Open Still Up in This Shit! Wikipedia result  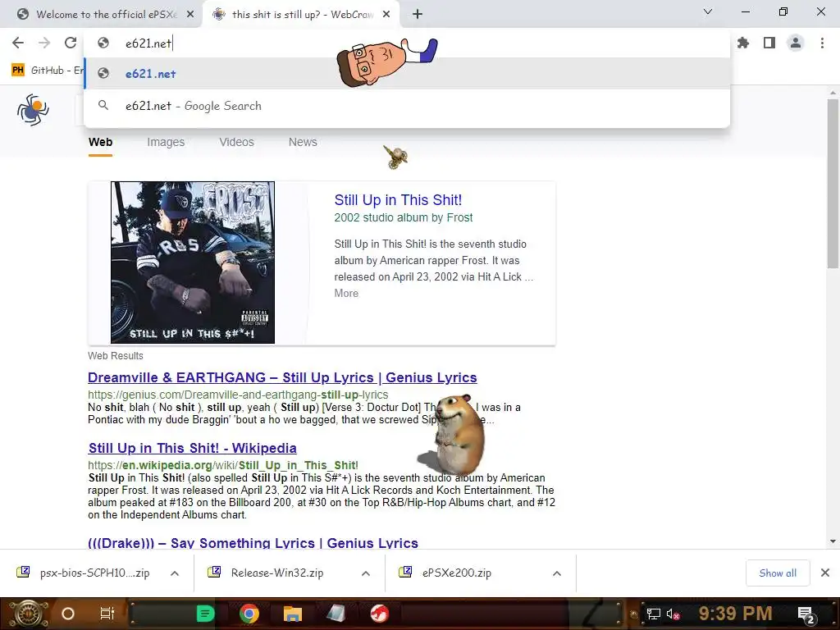192,448
